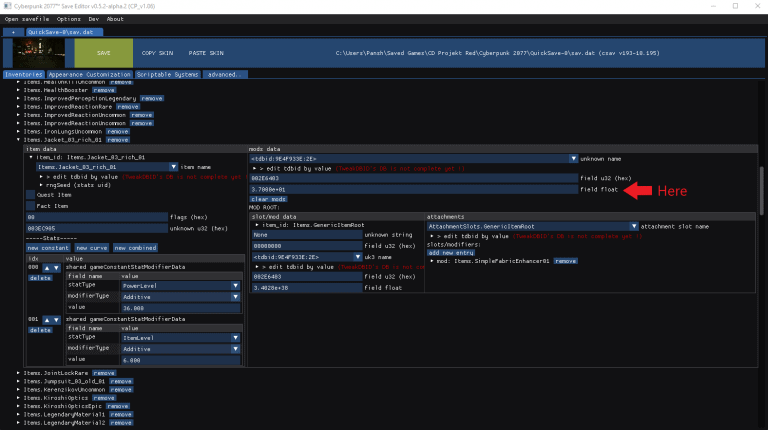Screen dimensions: 768x430
Task: Toggle the Quest Item checkbox
Action: pyautogui.click(x=30, y=195)
